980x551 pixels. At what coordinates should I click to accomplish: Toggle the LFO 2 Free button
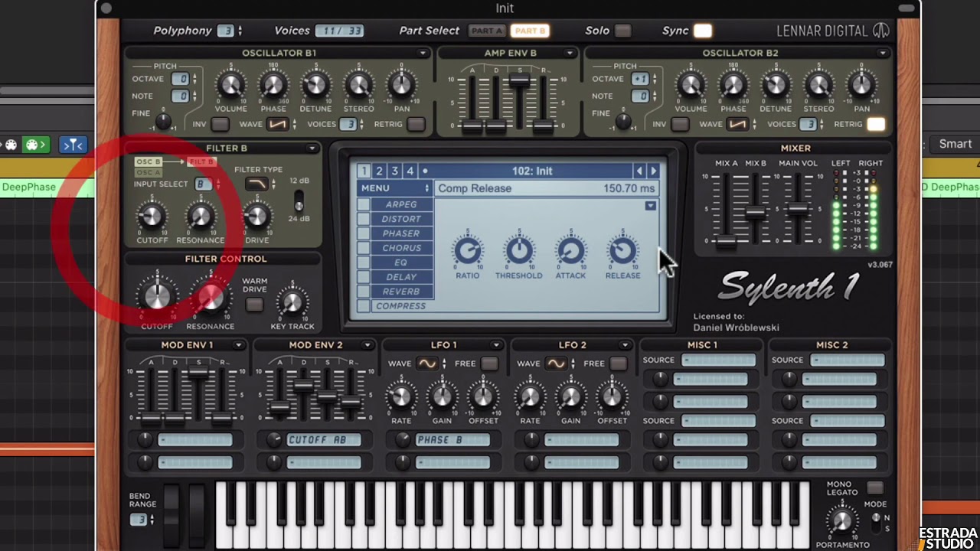(618, 364)
